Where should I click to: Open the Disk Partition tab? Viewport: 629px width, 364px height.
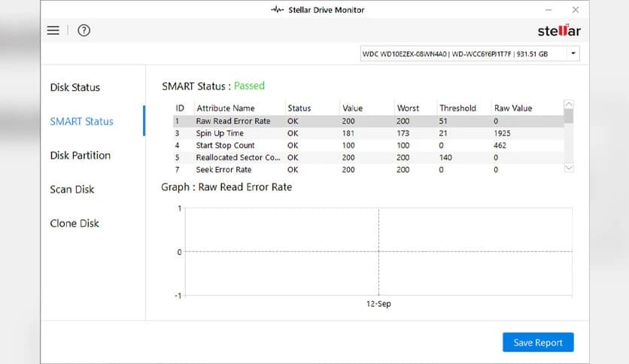pyautogui.click(x=81, y=156)
